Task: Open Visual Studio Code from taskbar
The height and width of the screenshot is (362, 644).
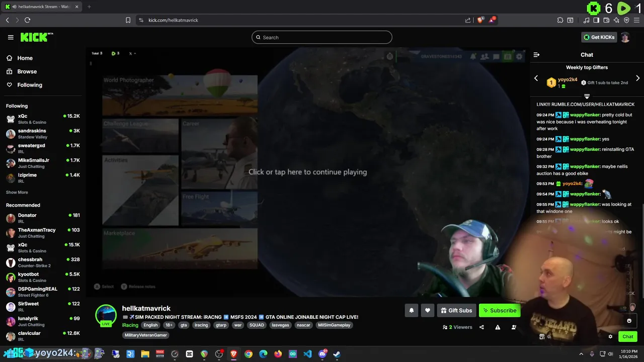Action: [x=307, y=354]
